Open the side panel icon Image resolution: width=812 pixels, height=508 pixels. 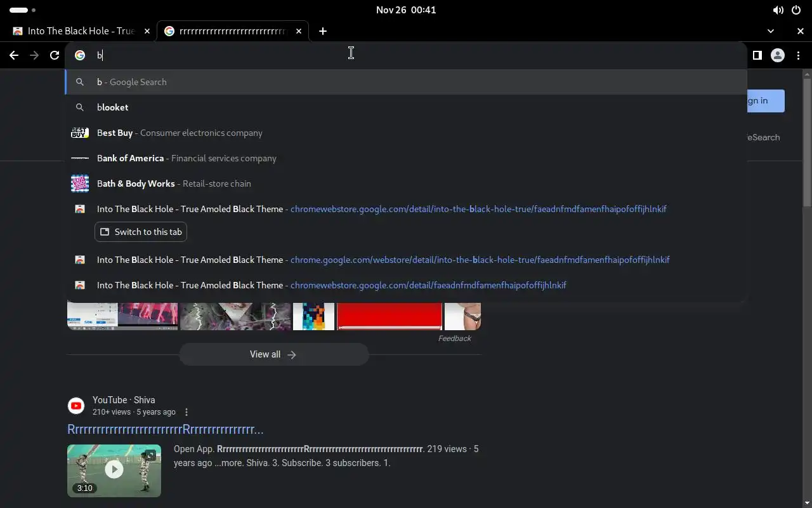[757, 55]
